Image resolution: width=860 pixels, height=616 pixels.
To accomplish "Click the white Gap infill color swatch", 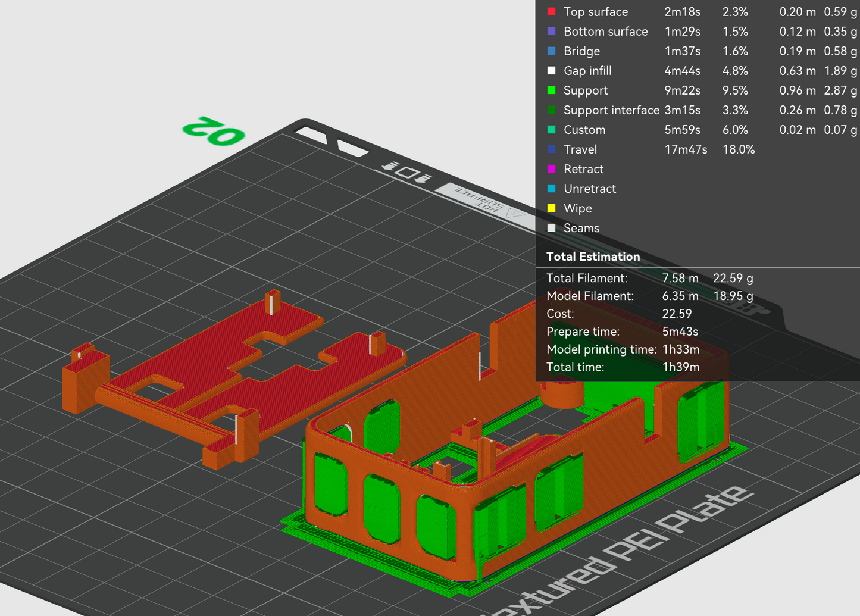I will [x=551, y=70].
